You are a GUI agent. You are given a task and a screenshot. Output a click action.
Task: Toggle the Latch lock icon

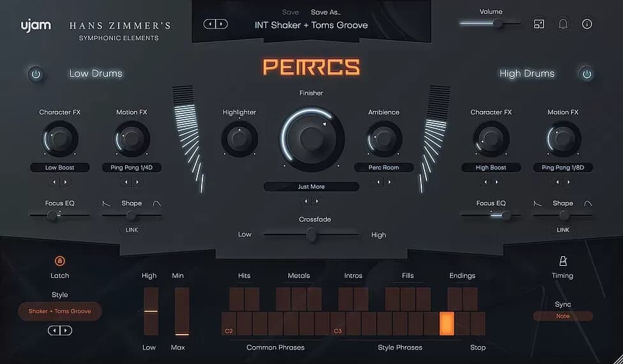pos(59,261)
